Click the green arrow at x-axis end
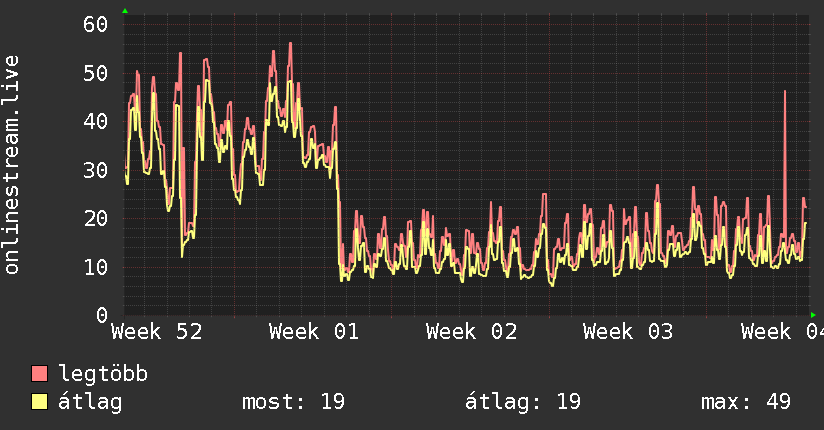824x430 pixels. pos(813,315)
